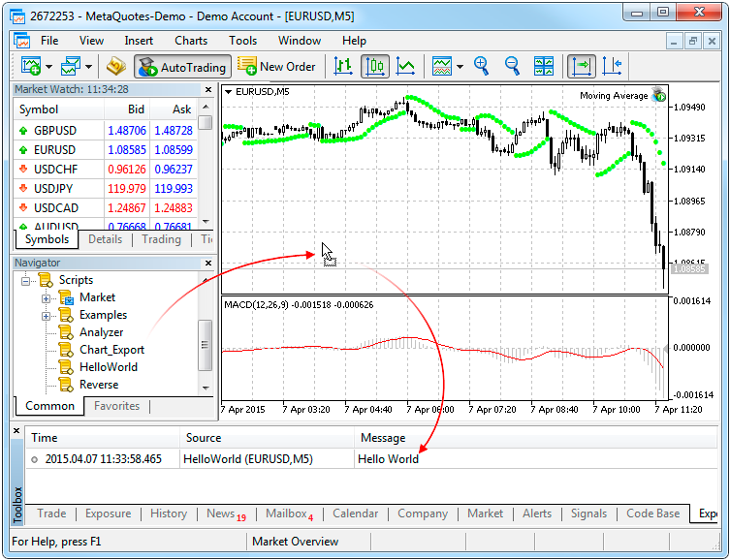The height and width of the screenshot is (560, 730).
Task: Open the News tab in Toolbox
Action: point(226,513)
